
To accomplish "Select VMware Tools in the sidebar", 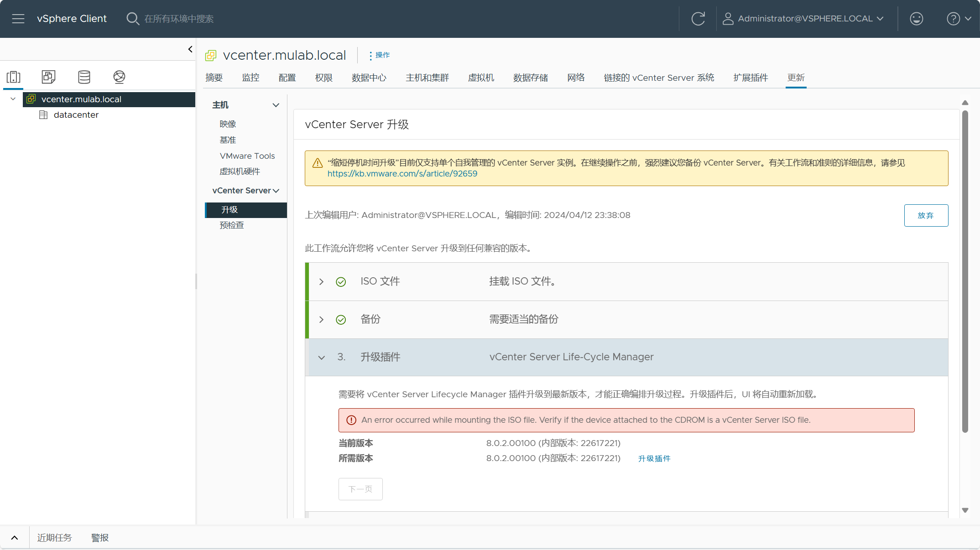I will (247, 156).
